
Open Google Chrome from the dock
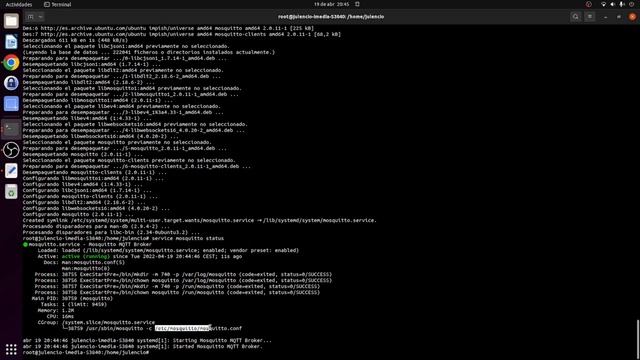pos(11,62)
